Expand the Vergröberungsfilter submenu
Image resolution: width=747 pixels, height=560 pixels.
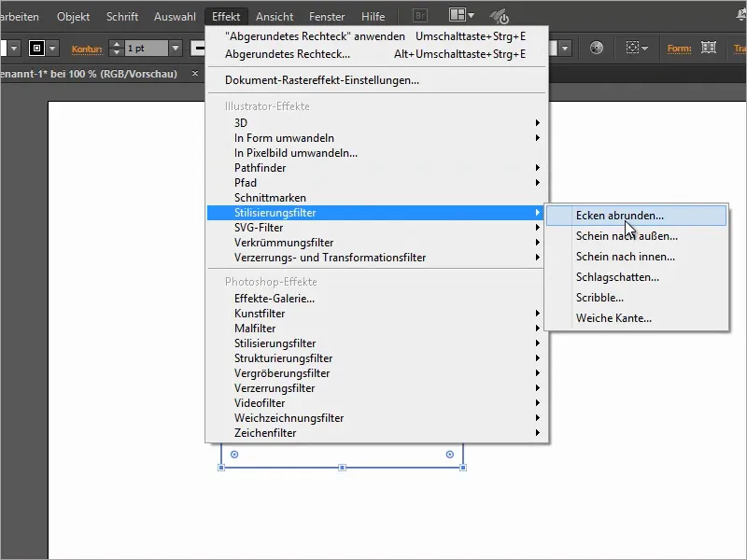click(x=376, y=373)
